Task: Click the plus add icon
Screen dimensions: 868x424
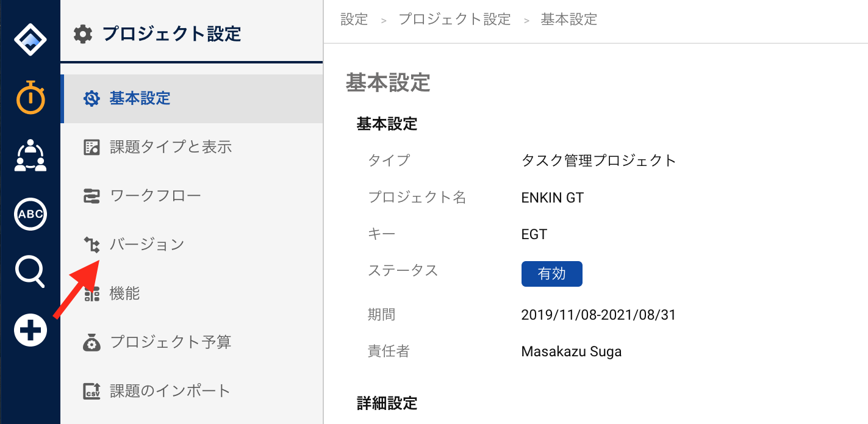Action: (30, 331)
